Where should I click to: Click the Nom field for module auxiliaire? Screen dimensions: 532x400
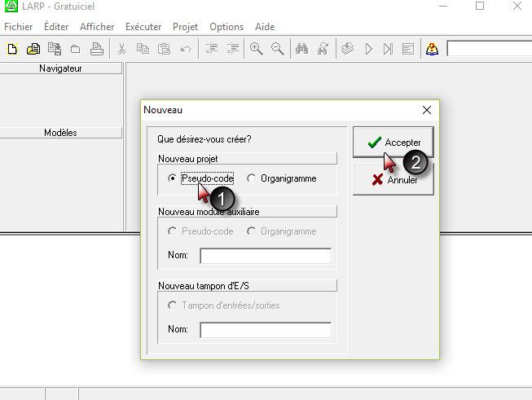click(x=266, y=256)
